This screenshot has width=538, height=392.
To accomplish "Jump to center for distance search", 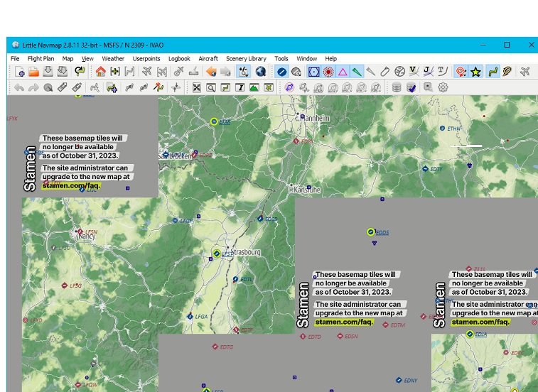I will pyautogui.click(x=115, y=72).
